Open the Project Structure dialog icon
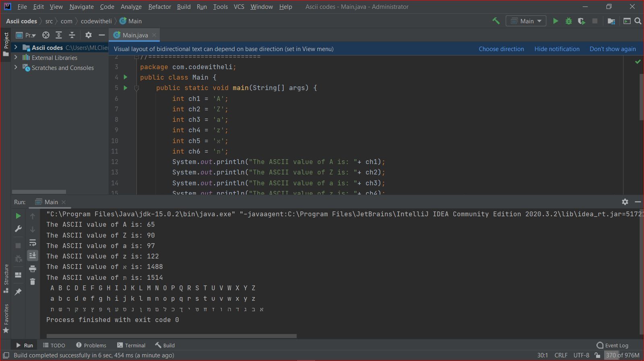This screenshot has height=361, width=644. tap(611, 21)
